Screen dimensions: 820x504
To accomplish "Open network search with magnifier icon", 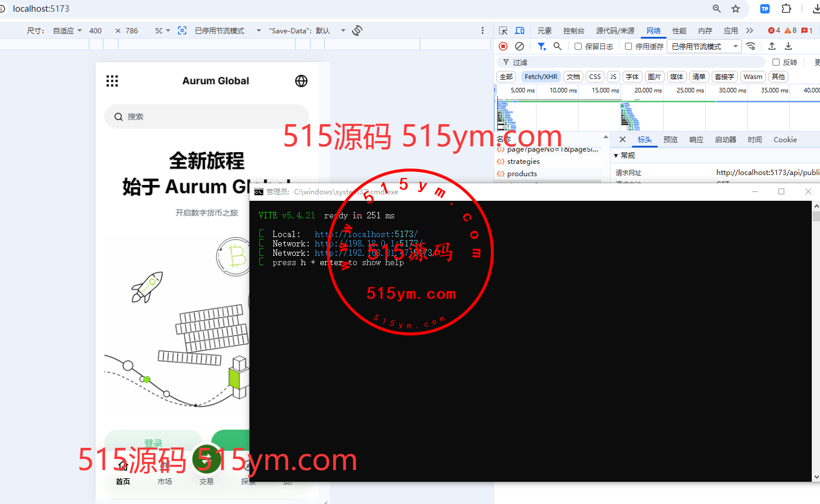I will click(558, 46).
